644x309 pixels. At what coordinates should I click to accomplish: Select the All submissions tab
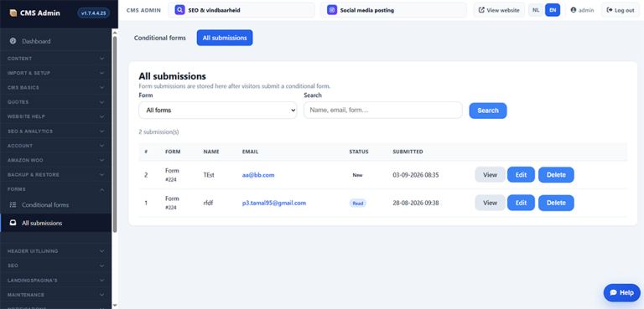pos(225,38)
